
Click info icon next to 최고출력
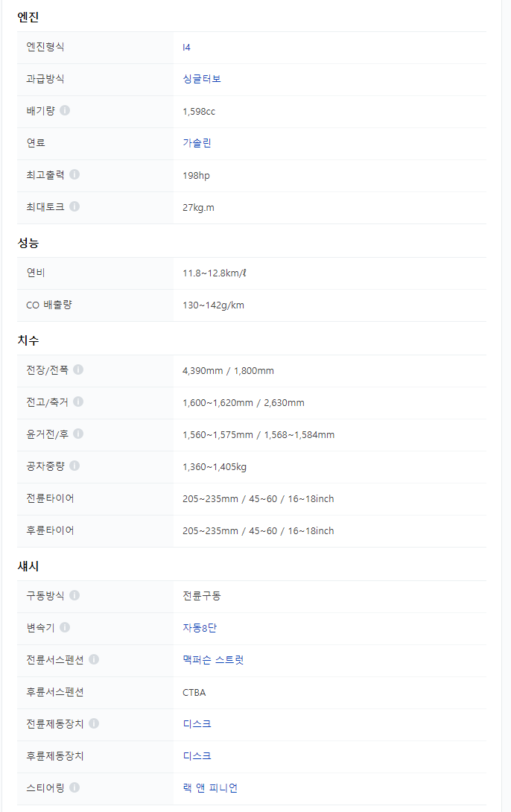(74, 174)
